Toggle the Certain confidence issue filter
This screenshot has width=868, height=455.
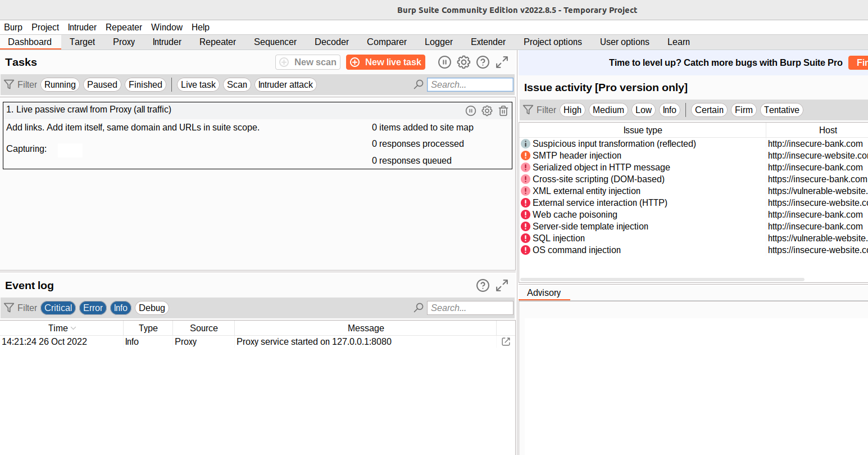pos(709,110)
